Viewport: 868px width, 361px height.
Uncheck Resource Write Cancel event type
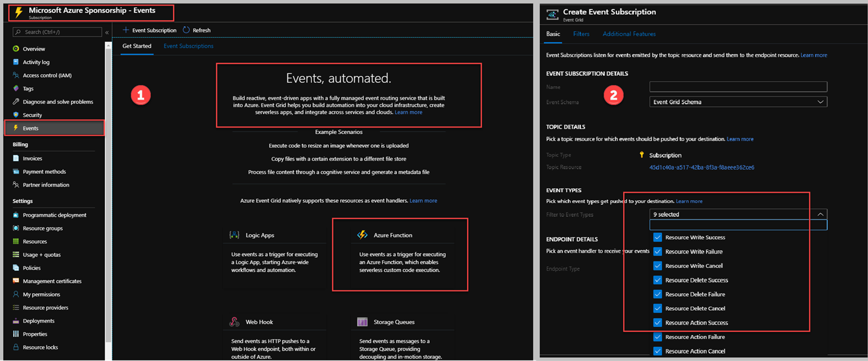[657, 266]
